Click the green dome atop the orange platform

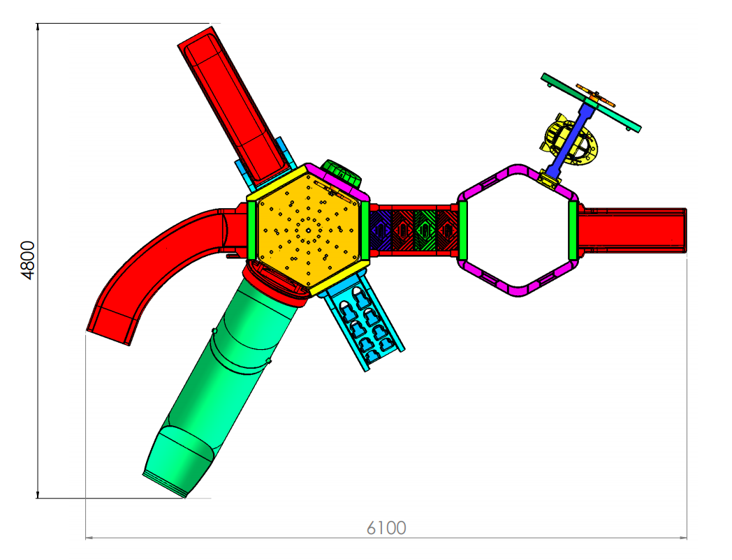[342, 172]
